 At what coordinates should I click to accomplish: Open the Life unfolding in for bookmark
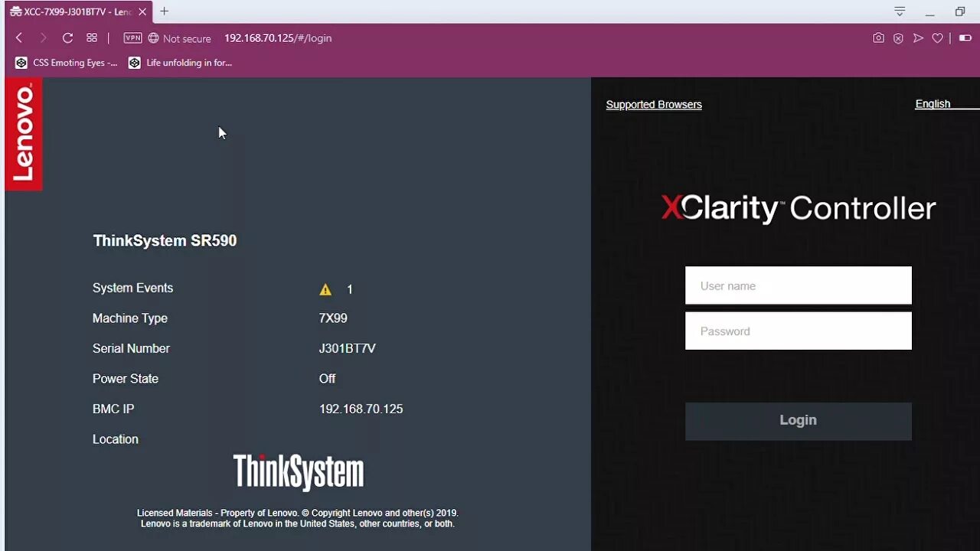point(180,63)
